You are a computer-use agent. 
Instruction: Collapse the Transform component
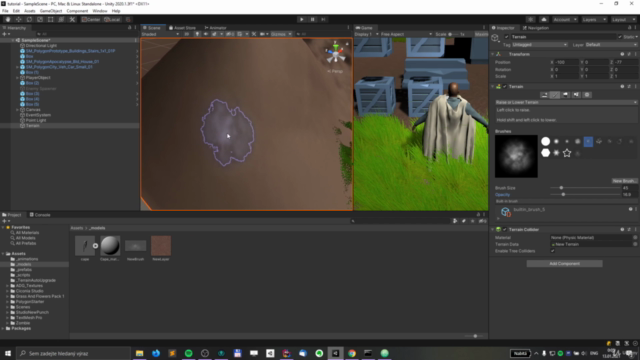[x=493, y=54]
